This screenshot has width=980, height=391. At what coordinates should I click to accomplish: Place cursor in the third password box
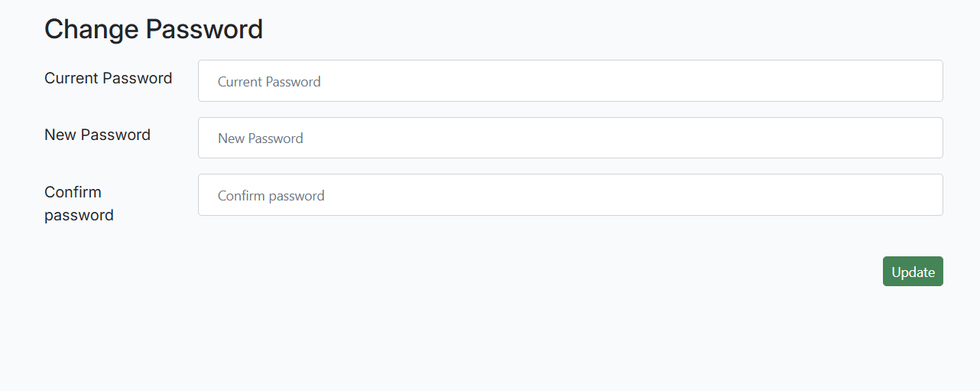[x=570, y=195]
